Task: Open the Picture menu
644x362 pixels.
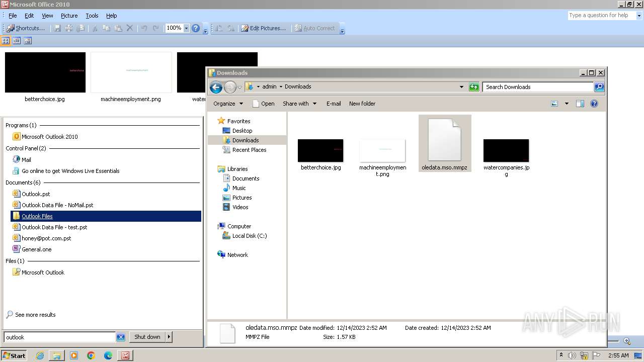Action: [69, 16]
